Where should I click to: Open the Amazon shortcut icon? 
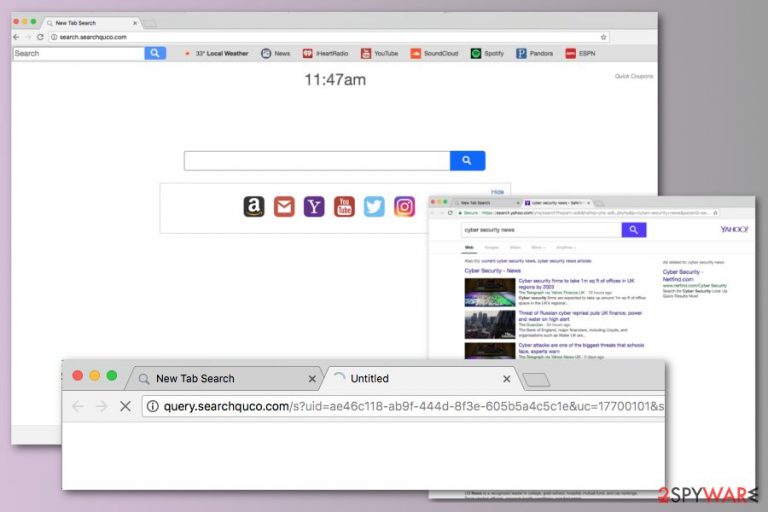[254, 207]
